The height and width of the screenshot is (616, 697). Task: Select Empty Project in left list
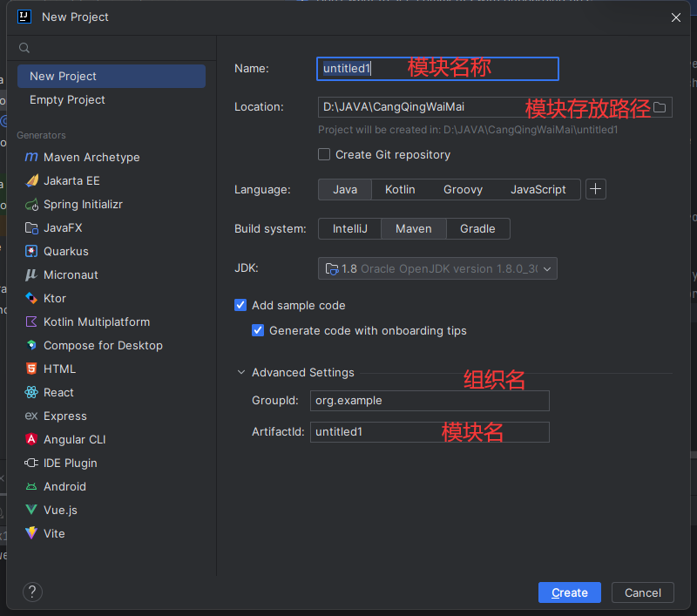pos(112,99)
